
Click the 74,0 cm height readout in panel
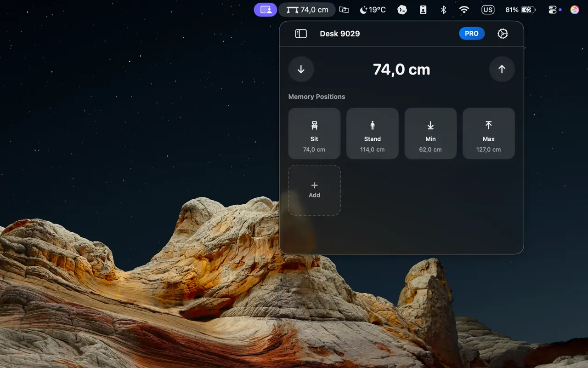[401, 69]
